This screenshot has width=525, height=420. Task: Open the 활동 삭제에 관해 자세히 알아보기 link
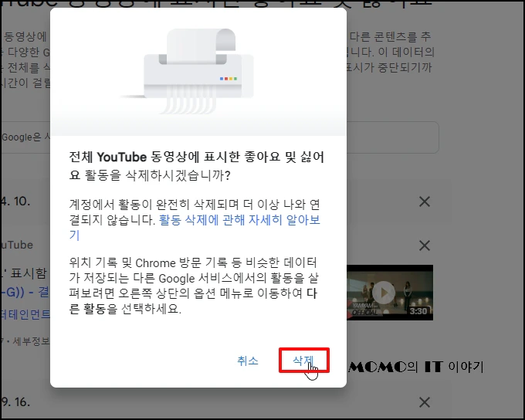point(195,228)
